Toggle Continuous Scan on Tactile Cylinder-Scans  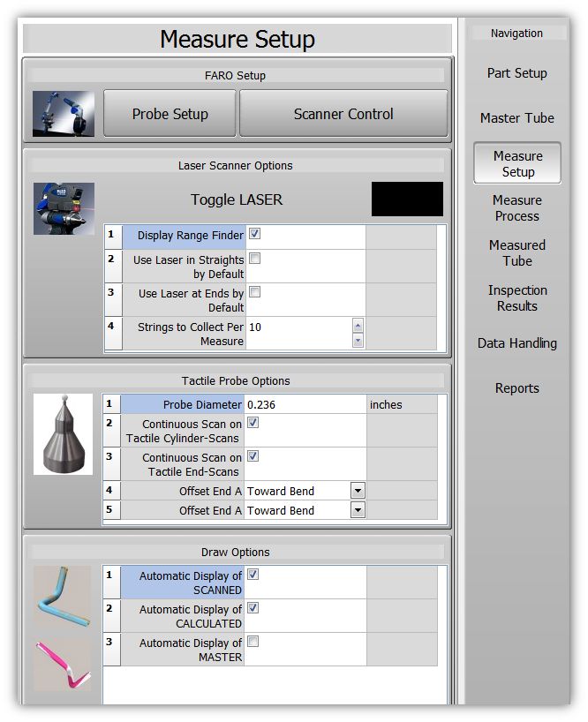click(254, 423)
